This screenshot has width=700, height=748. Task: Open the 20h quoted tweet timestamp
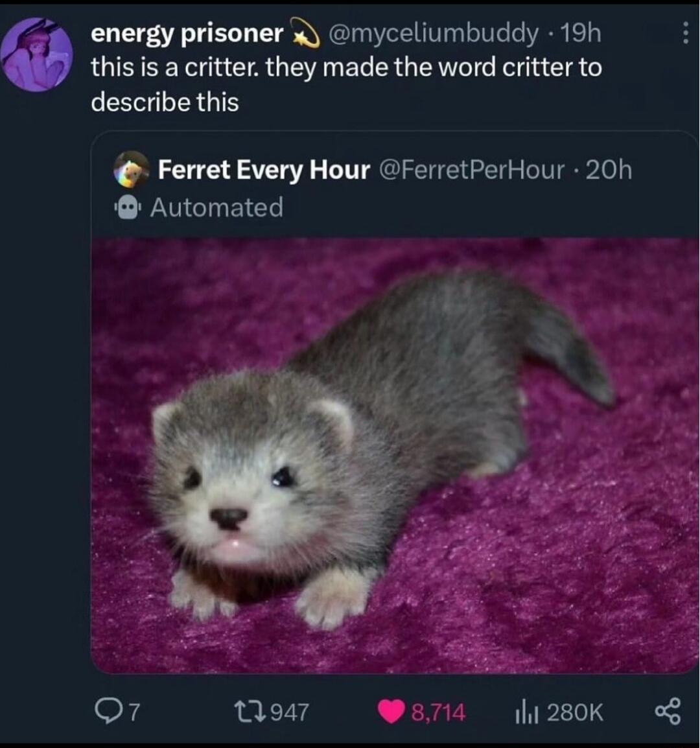pyautogui.click(x=609, y=170)
